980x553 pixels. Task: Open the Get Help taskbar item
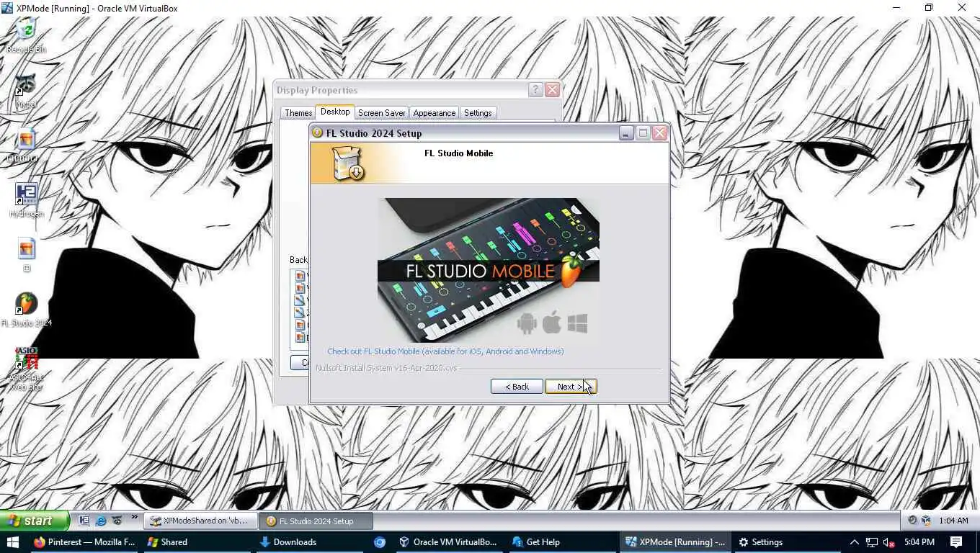pos(561,542)
